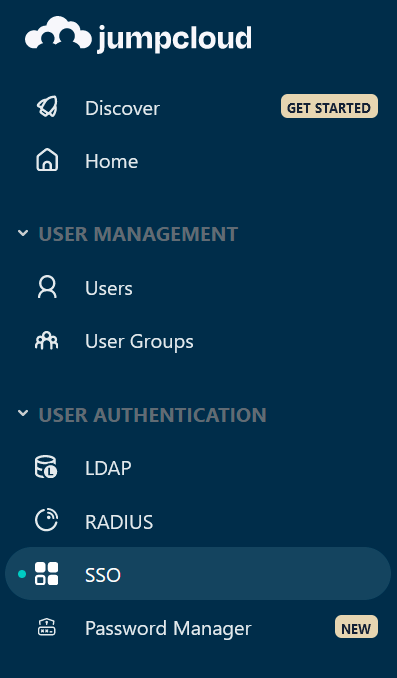Open the Users page
The width and height of the screenshot is (397, 678).
(x=109, y=288)
